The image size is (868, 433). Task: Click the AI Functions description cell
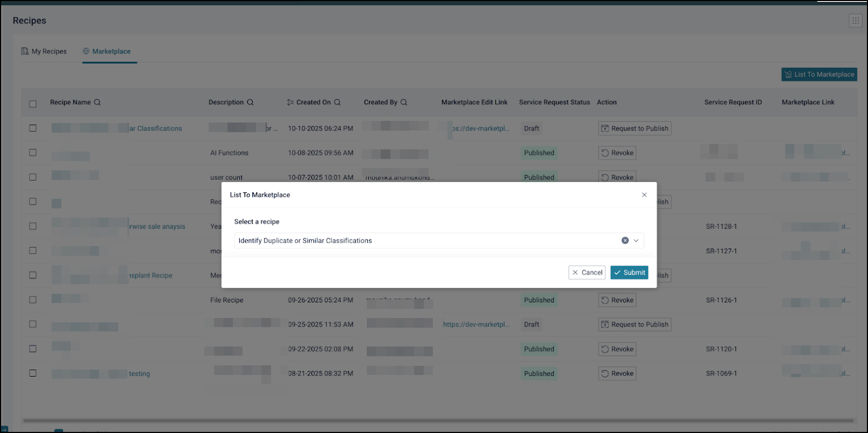229,153
